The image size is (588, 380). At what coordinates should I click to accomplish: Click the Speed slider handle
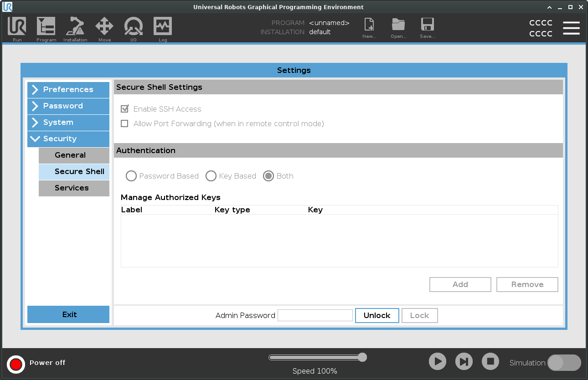(x=362, y=357)
